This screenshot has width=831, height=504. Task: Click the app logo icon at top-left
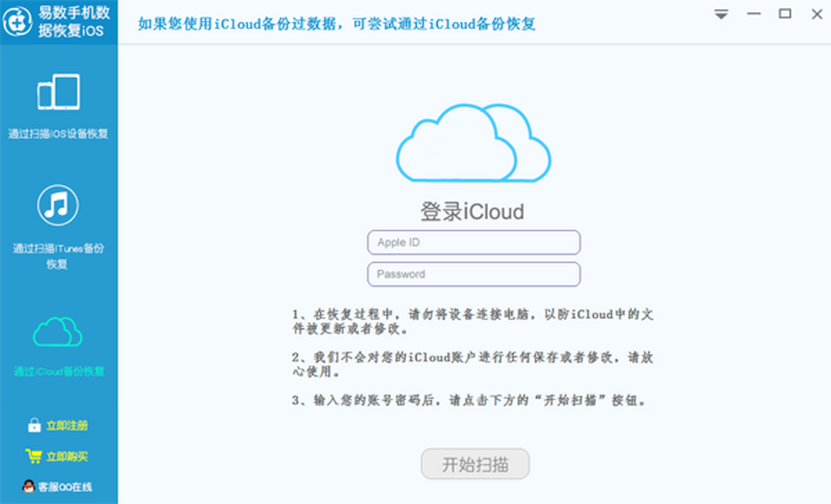point(17,22)
